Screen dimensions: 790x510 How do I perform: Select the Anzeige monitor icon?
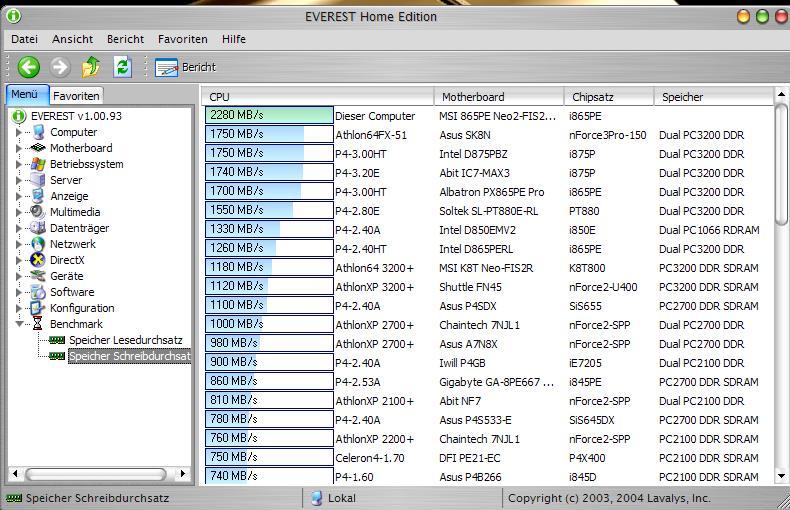pos(38,196)
